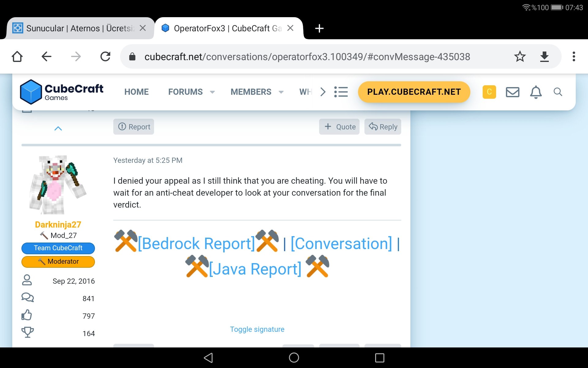
Task: Open the navigation list menu icon
Action: coord(341,92)
